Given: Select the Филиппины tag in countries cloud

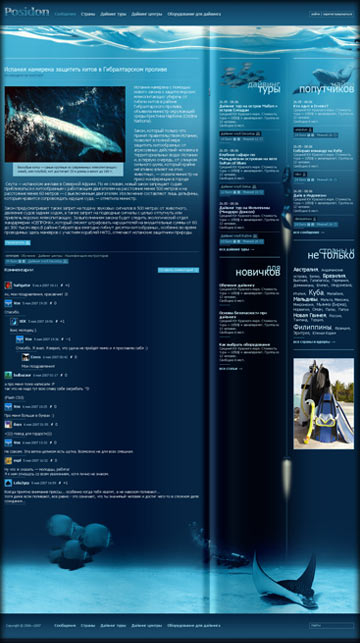Looking at the screenshot, I should (312, 328).
